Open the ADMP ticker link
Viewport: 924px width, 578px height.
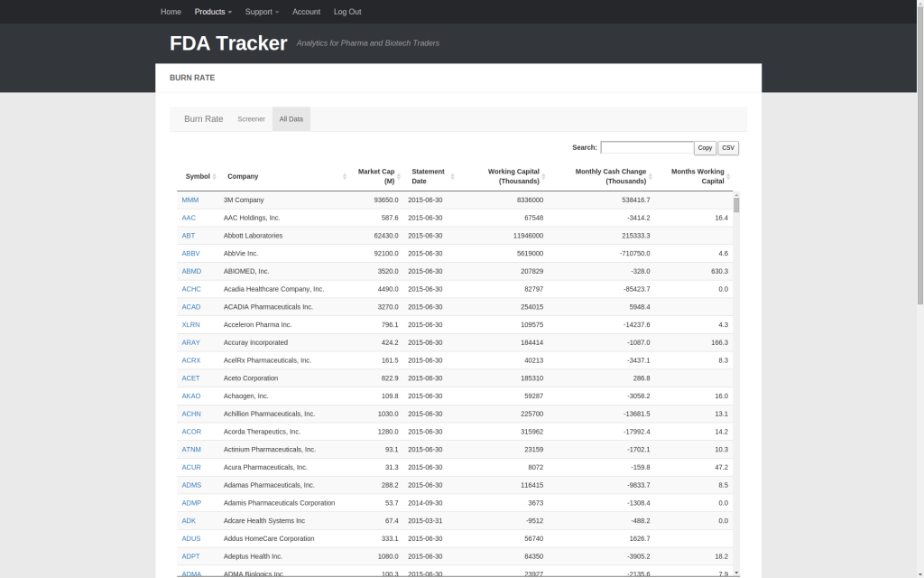191,503
